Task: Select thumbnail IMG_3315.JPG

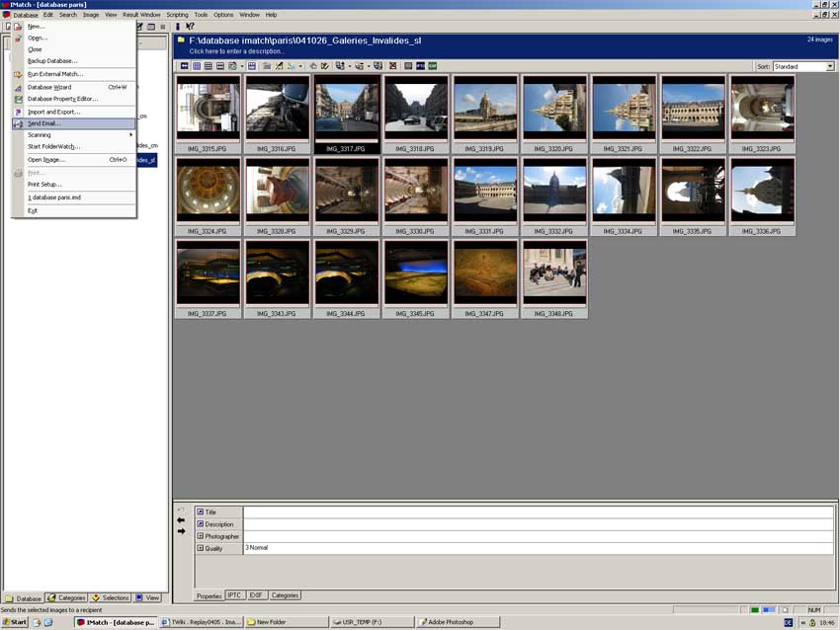Action: [x=209, y=114]
